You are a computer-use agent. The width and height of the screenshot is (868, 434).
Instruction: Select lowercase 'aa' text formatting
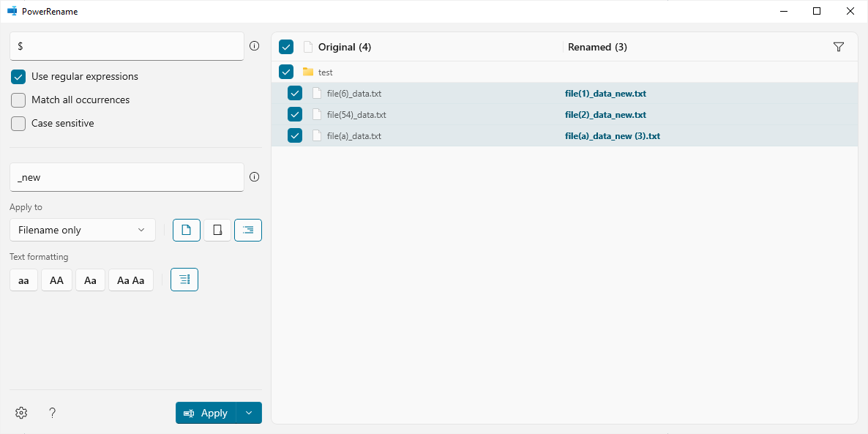[23, 280]
